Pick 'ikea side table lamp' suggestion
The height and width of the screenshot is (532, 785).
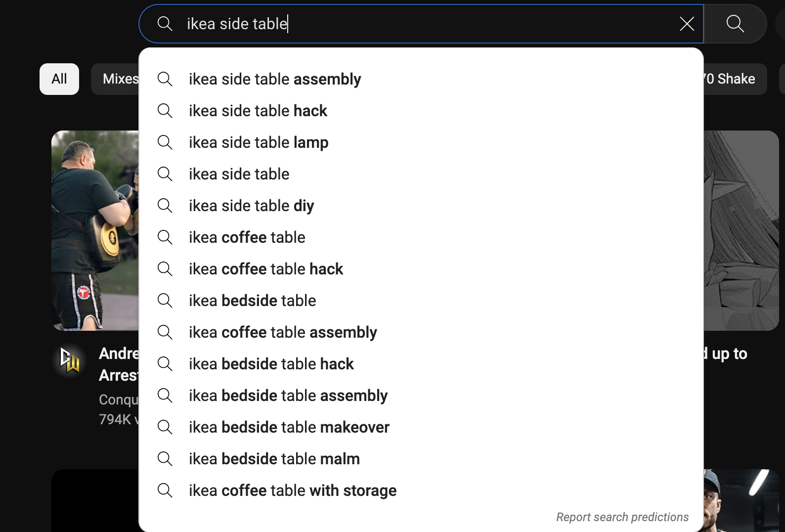[259, 142]
